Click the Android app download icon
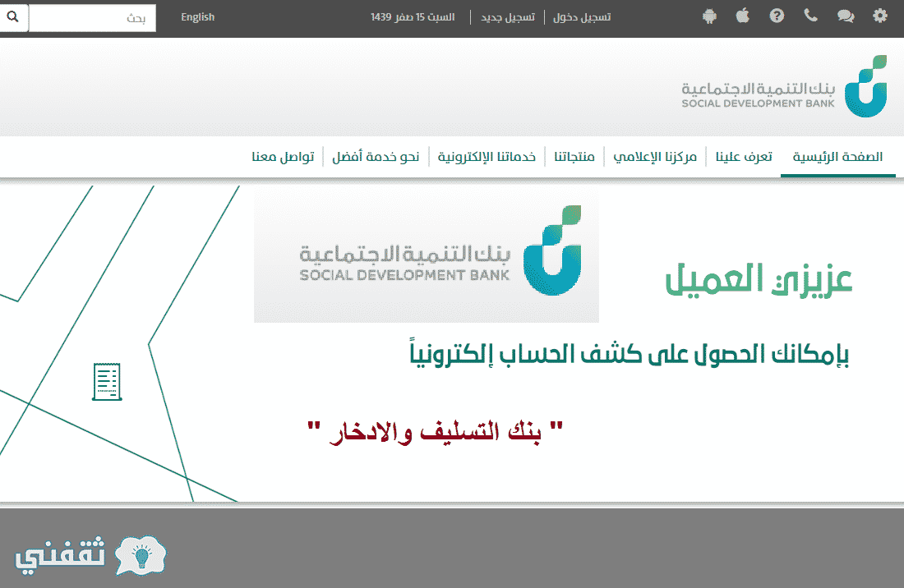Image resolution: width=904 pixels, height=588 pixels. [x=709, y=16]
